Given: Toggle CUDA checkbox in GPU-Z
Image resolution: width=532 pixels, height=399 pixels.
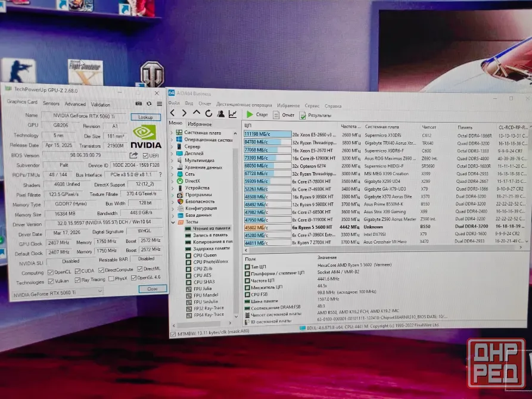Looking at the screenshot, I should pos(77,271).
